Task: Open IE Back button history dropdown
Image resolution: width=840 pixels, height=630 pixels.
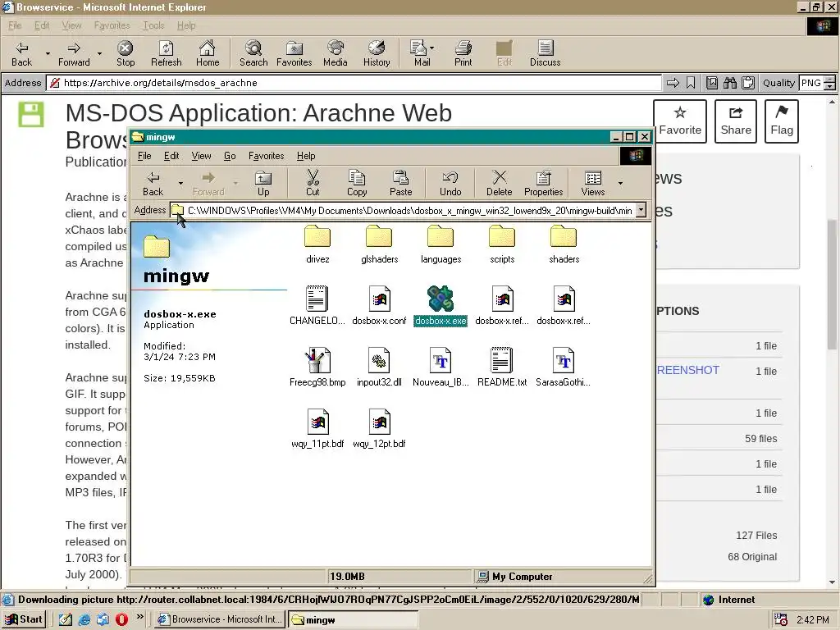Action: 48,53
